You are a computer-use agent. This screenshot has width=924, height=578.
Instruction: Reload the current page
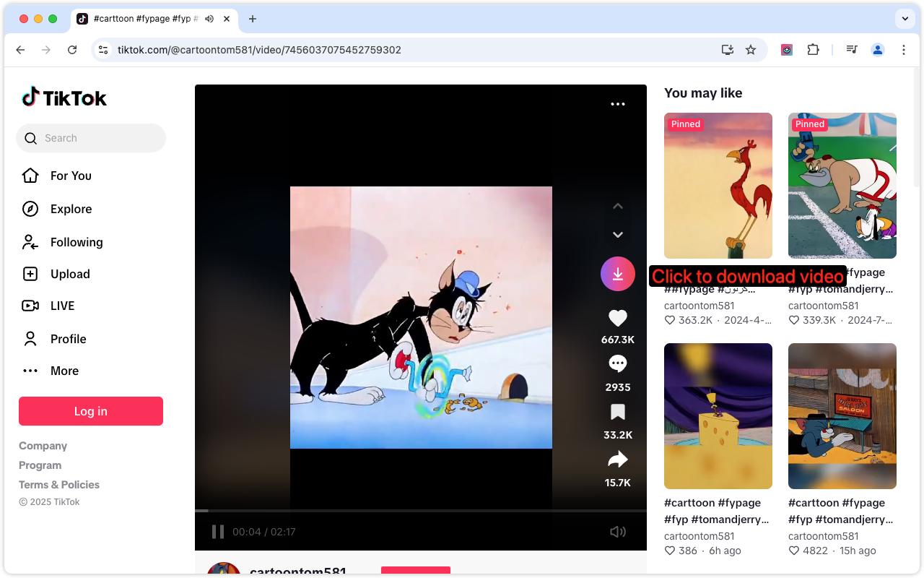pos(72,50)
